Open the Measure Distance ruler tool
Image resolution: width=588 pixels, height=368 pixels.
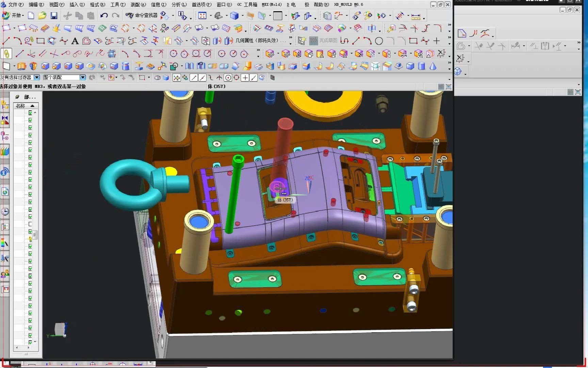[415, 16]
